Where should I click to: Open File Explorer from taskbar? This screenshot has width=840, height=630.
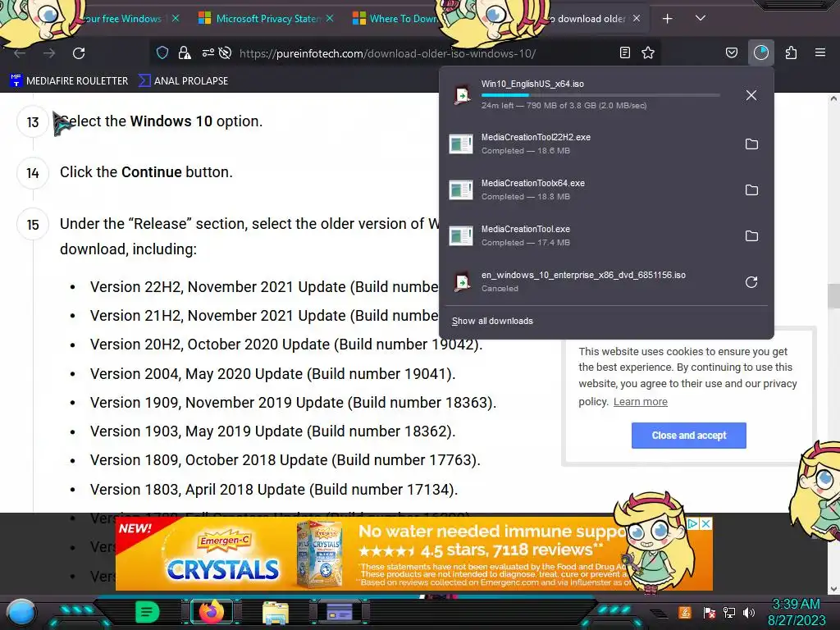276,612
